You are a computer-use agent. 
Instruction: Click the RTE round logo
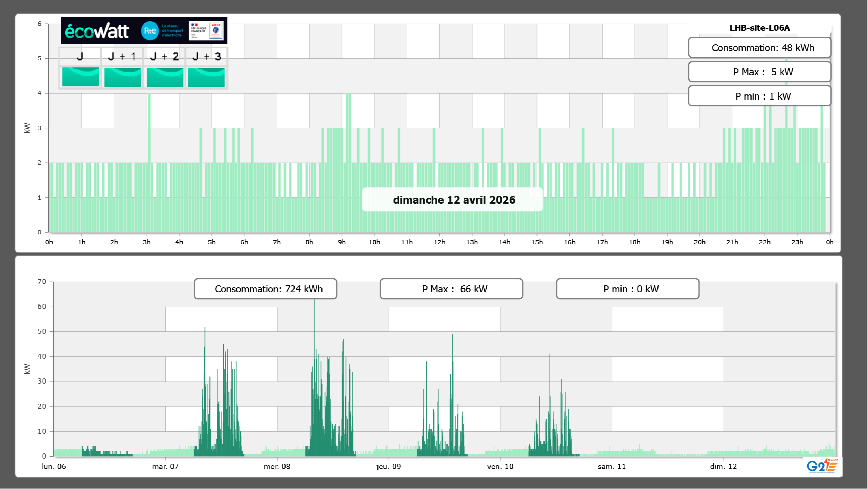click(150, 31)
